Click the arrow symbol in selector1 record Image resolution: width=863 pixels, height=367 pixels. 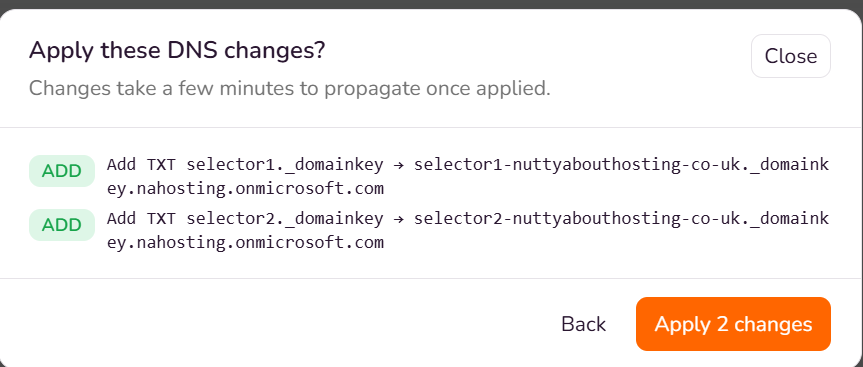[398, 165]
